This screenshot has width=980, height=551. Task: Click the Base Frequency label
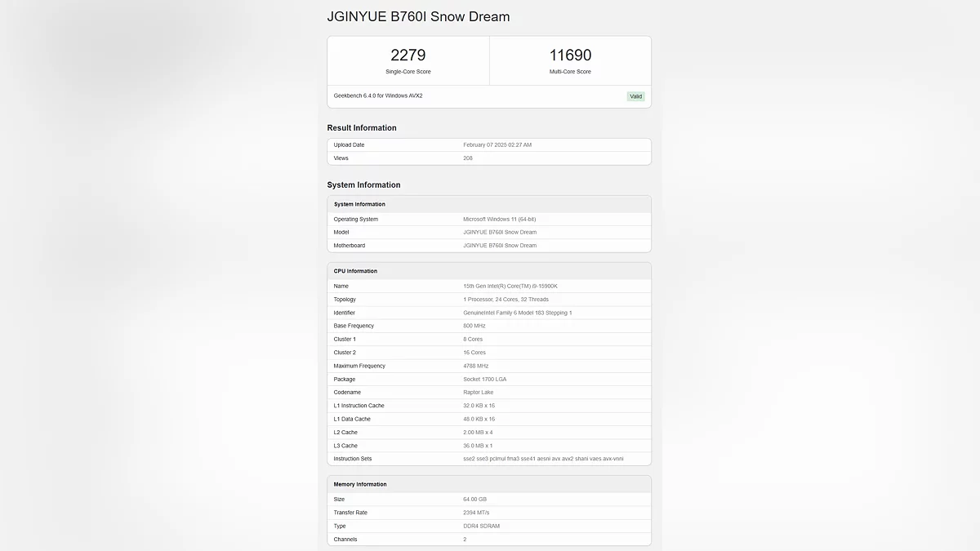pos(354,326)
